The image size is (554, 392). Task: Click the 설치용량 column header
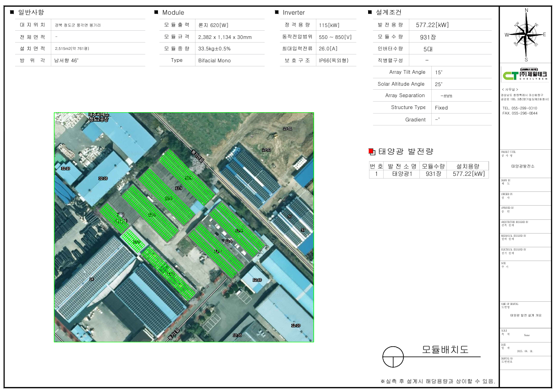pos(468,166)
